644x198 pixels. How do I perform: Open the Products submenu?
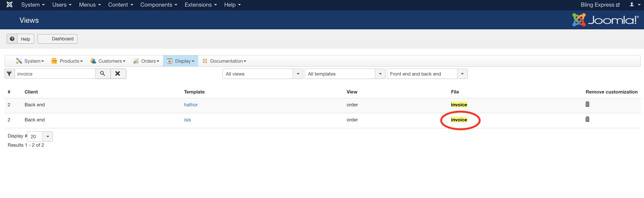[x=67, y=61]
